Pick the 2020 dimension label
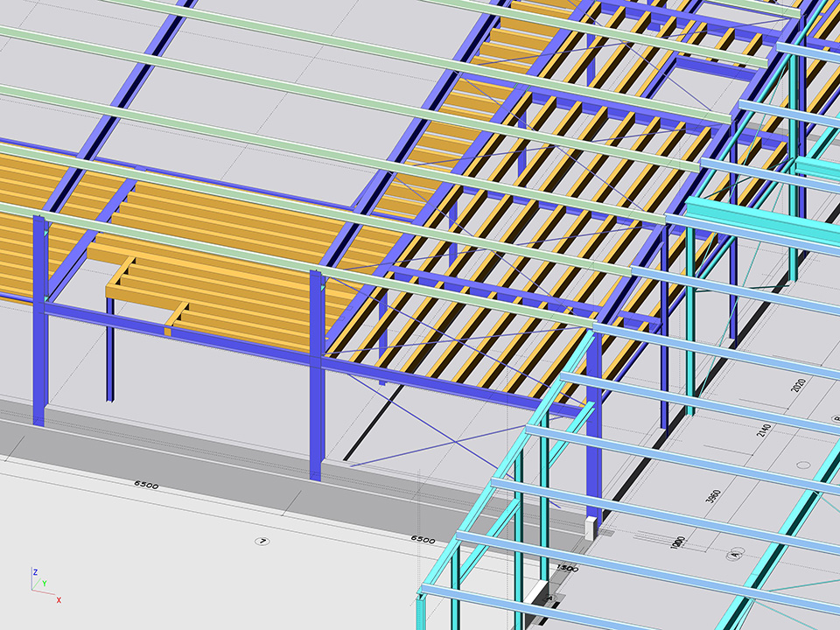The height and width of the screenshot is (630, 840). point(797,386)
